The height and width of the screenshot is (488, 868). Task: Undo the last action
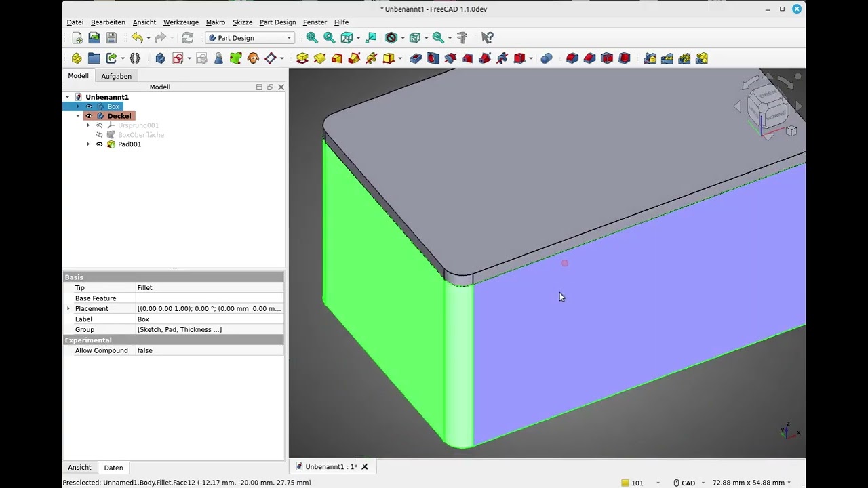(137, 38)
